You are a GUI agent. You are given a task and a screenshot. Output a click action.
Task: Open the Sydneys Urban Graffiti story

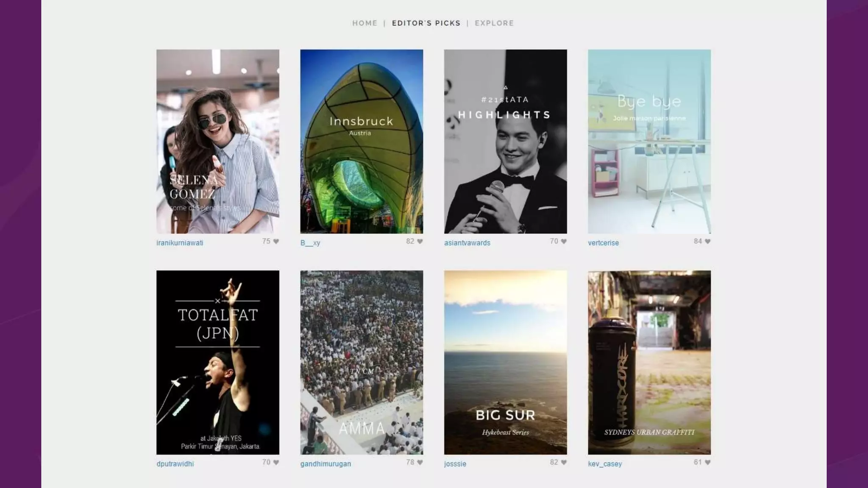tap(649, 363)
